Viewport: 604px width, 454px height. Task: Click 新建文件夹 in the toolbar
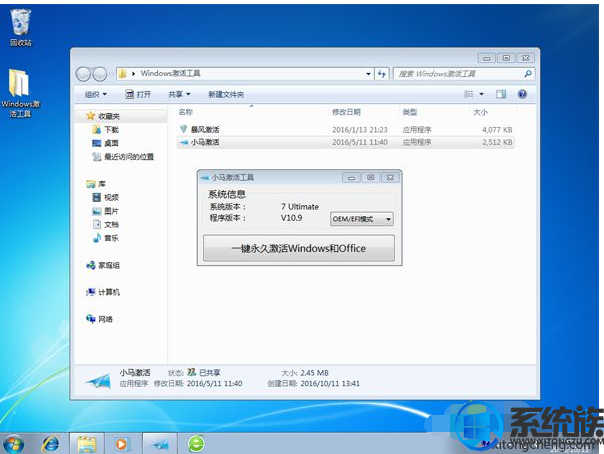click(226, 94)
